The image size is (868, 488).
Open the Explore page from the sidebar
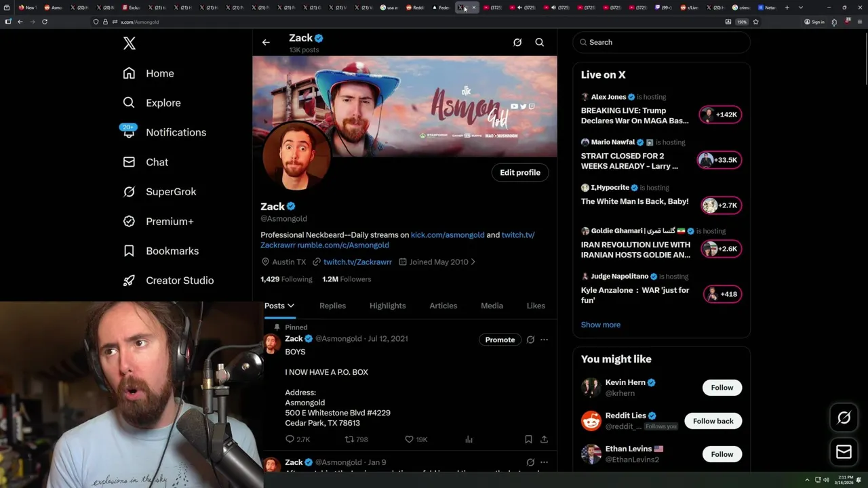tap(152, 103)
